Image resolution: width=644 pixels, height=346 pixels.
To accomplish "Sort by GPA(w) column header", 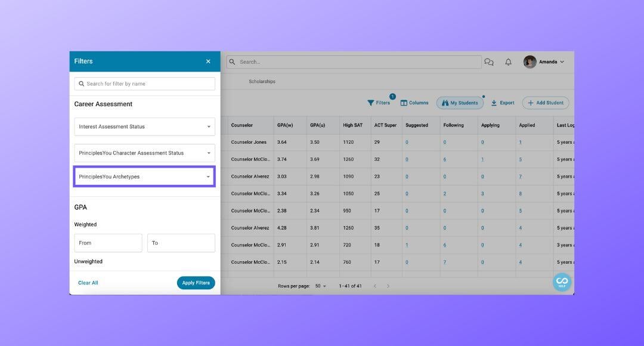I will pos(285,125).
